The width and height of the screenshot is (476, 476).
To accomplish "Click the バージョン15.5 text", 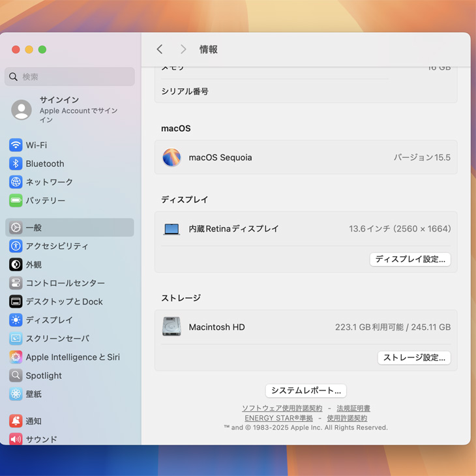I will (x=423, y=157).
